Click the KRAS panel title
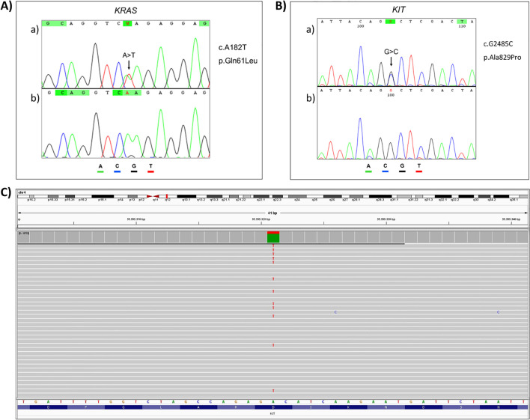This screenshot has height=420, width=530. point(126,10)
